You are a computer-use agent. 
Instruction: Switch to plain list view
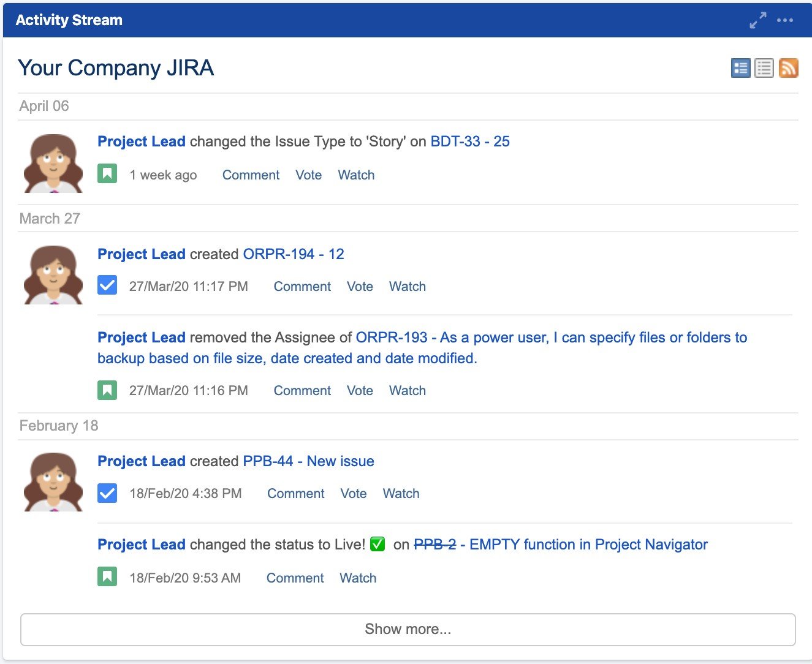point(764,67)
